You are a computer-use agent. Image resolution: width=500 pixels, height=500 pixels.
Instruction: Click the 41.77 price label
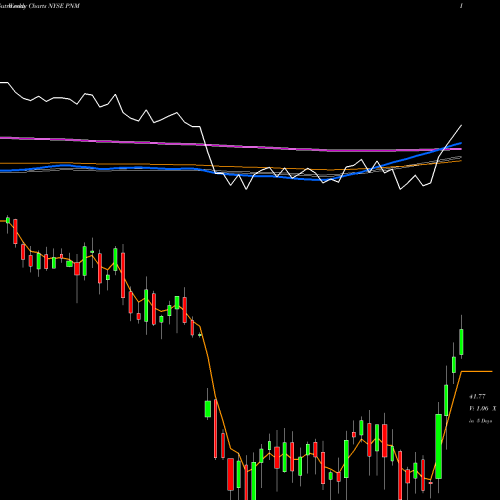tap(477, 396)
